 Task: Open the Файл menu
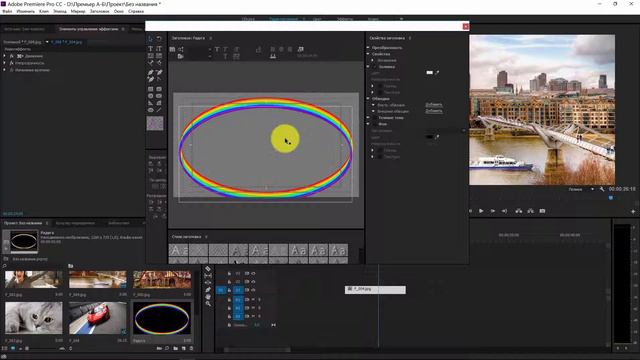(x=7, y=11)
